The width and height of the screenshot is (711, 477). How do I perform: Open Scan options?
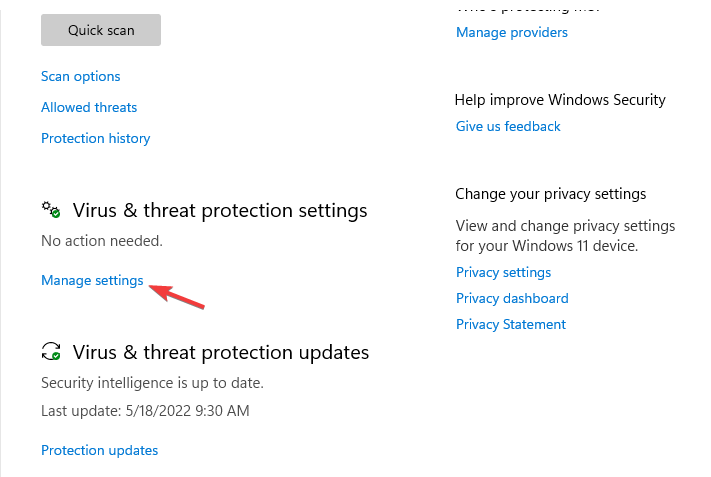(x=81, y=77)
